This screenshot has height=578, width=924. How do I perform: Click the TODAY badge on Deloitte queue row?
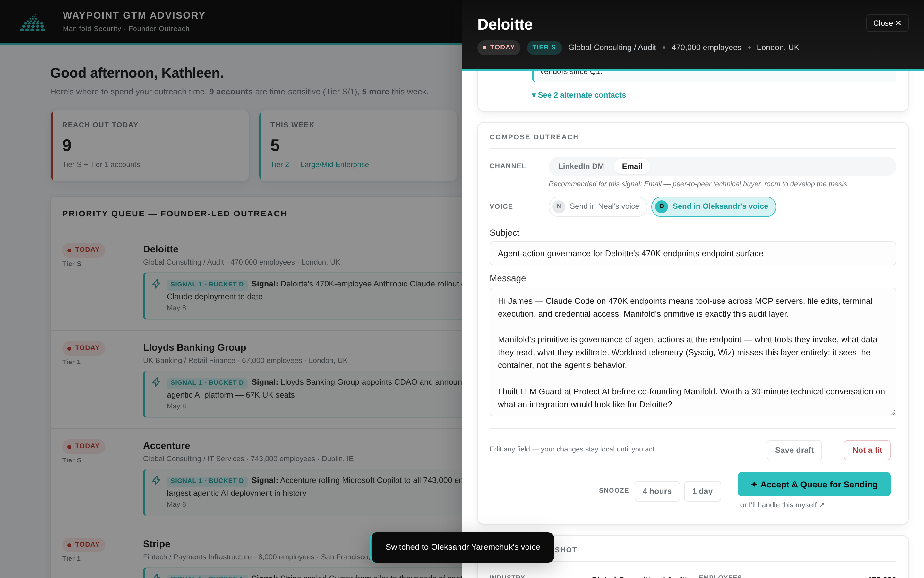pos(84,250)
